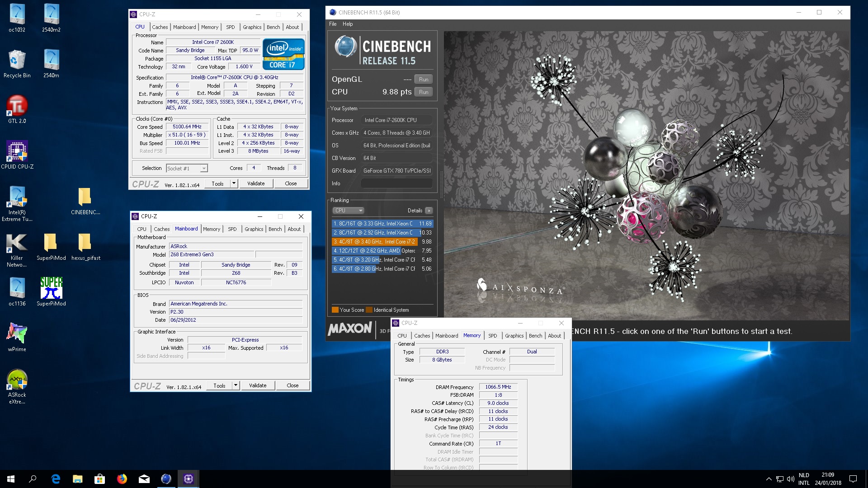Click Close button in top CPU-Z window
The width and height of the screenshot is (868, 488).
point(291,183)
